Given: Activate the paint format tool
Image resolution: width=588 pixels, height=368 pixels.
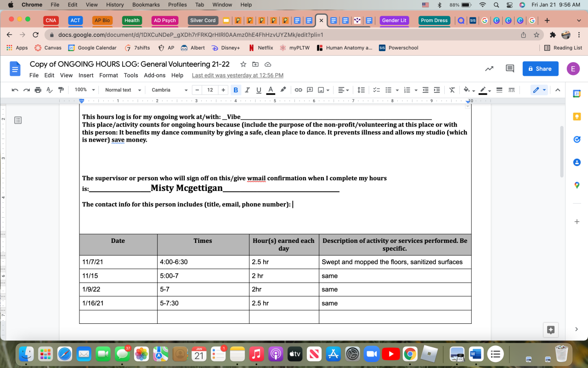Looking at the screenshot, I should pyautogui.click(x=61, y=90).
